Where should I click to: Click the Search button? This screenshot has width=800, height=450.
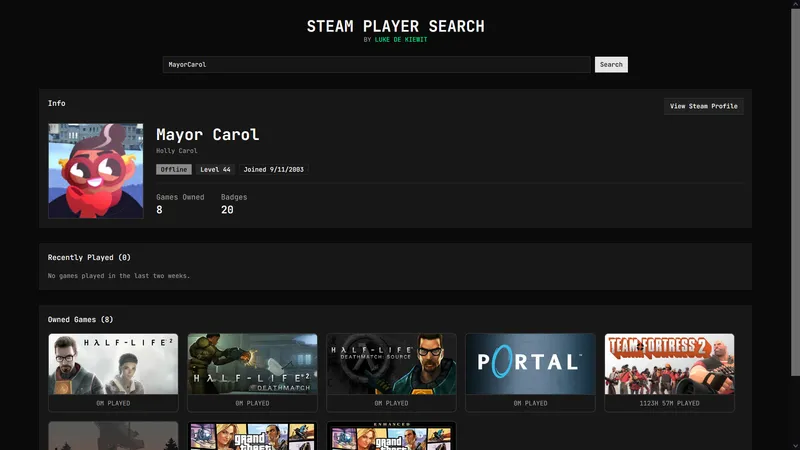pyautogui.click(x=611, y=65)
